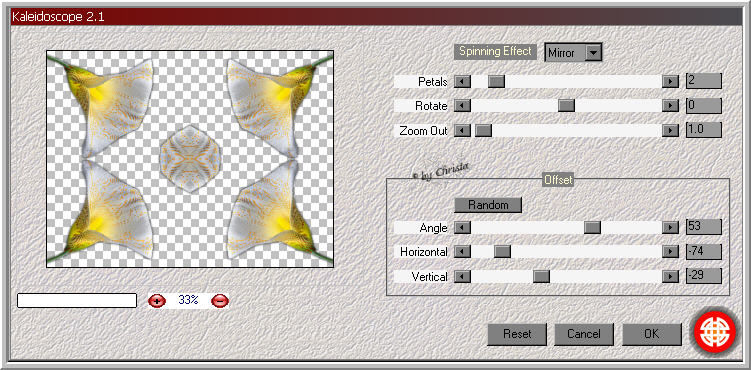Decrease Vertical offset with left arrow
The height and width of the screenshot is (370, 751).
coord(462,276)
